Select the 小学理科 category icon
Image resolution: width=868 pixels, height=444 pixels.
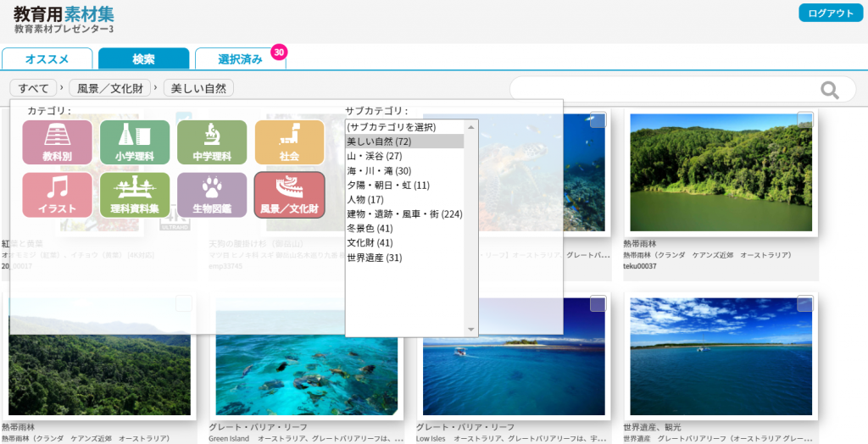[135, 142]
